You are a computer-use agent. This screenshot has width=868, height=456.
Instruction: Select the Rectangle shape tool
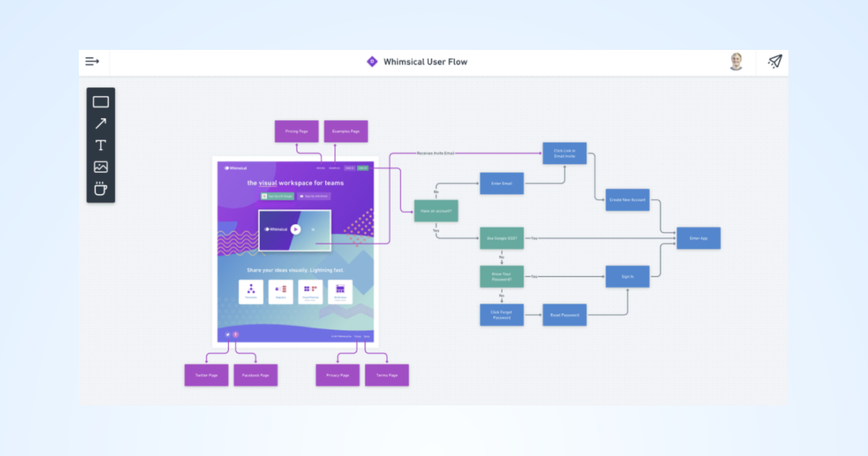pyautogui.click(x=101, y=102)
